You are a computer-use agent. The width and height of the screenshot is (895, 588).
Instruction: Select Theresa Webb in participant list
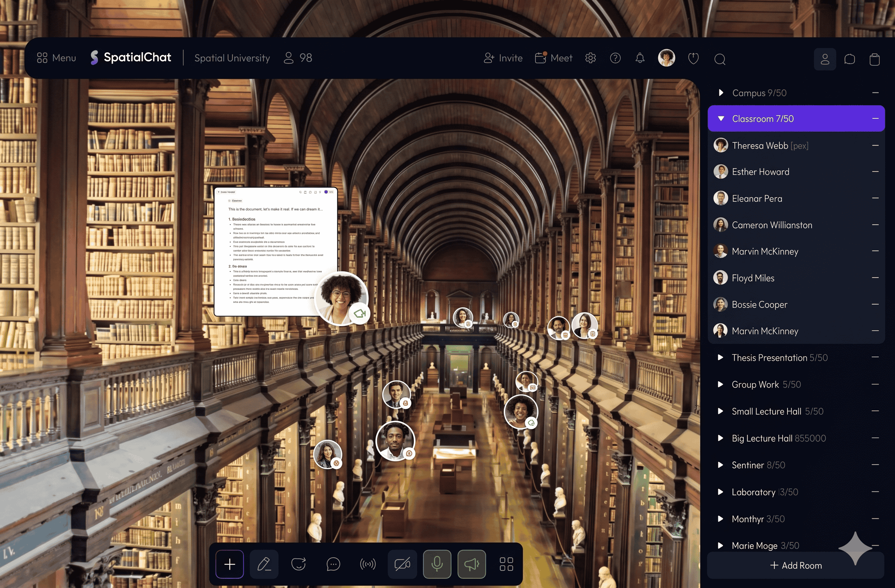pos(796,145)
